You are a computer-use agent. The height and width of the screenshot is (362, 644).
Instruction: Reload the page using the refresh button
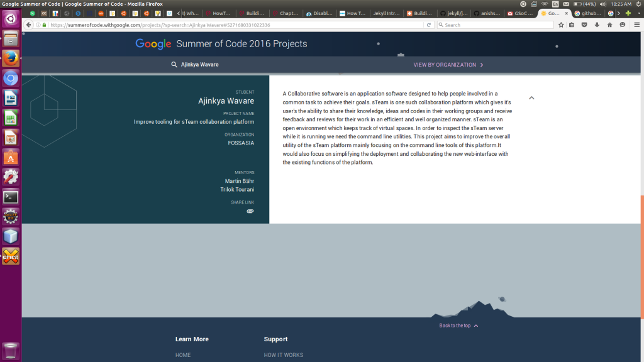(429, 25)
